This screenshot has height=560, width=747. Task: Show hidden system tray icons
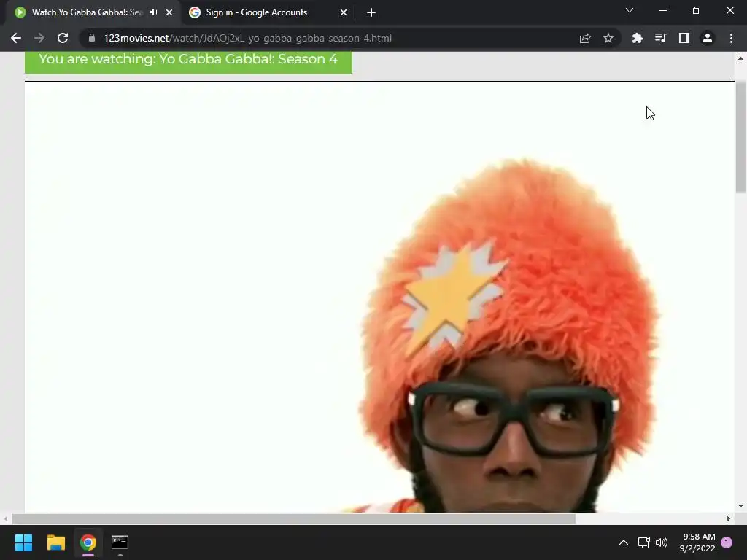coord(623,542)
